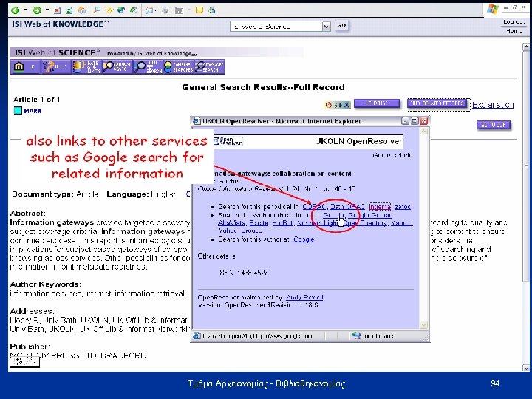Go back with the browser Back arrow
Viewport: 532px width, 399px height.
coord(15,10)
